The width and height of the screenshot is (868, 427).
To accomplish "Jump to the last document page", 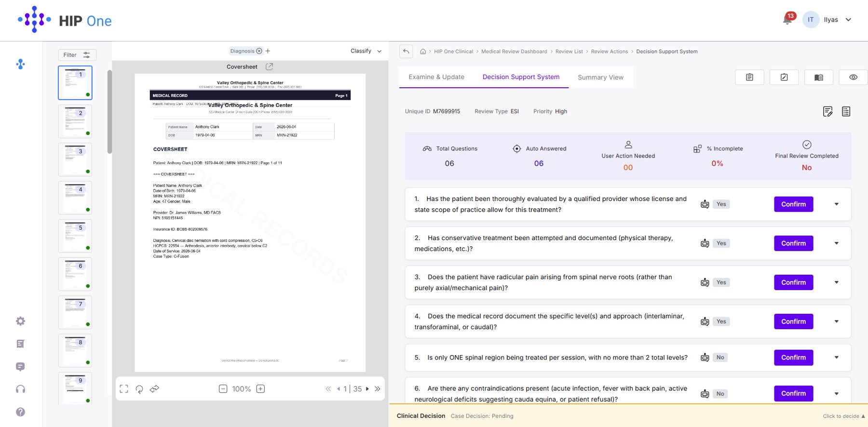I will [378, 389].
